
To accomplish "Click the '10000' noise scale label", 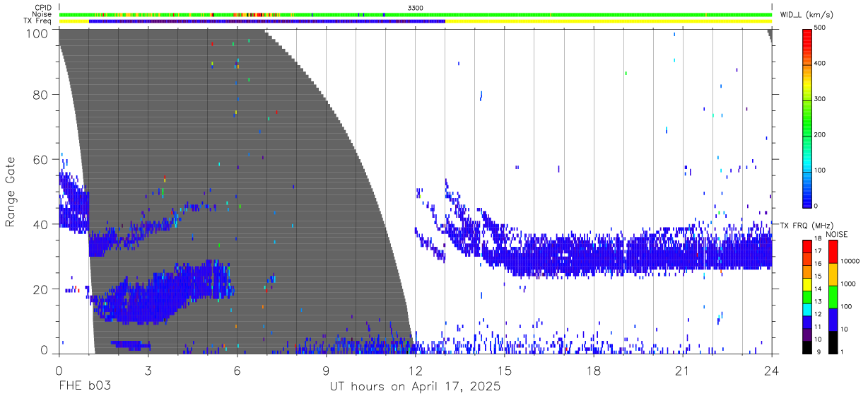I will 849,261.
